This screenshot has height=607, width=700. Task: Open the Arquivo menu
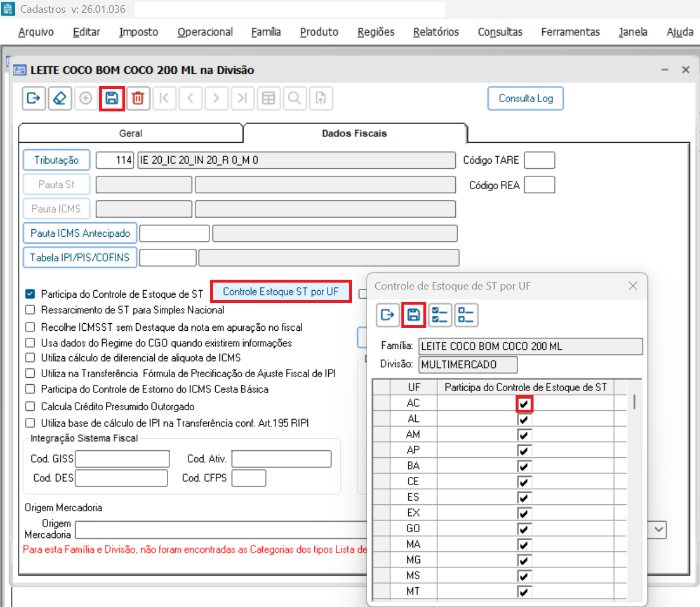[x=36, y=32]
